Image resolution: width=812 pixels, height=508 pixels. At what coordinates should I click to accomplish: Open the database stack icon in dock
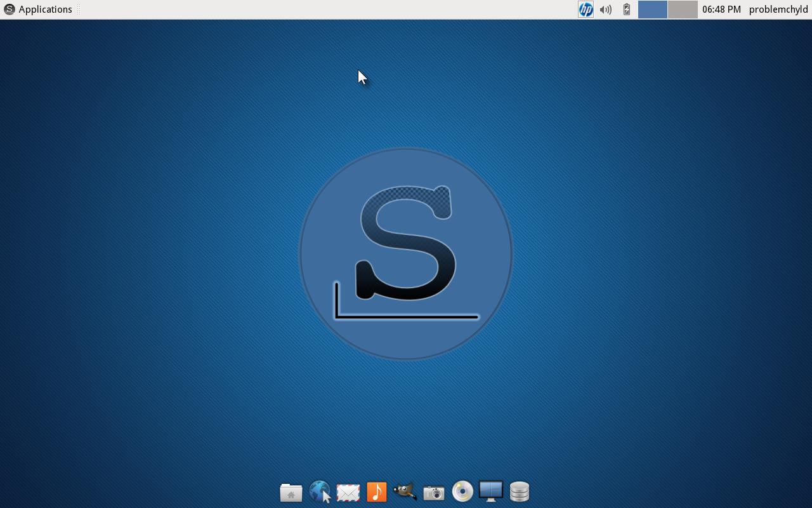point(520,492)
